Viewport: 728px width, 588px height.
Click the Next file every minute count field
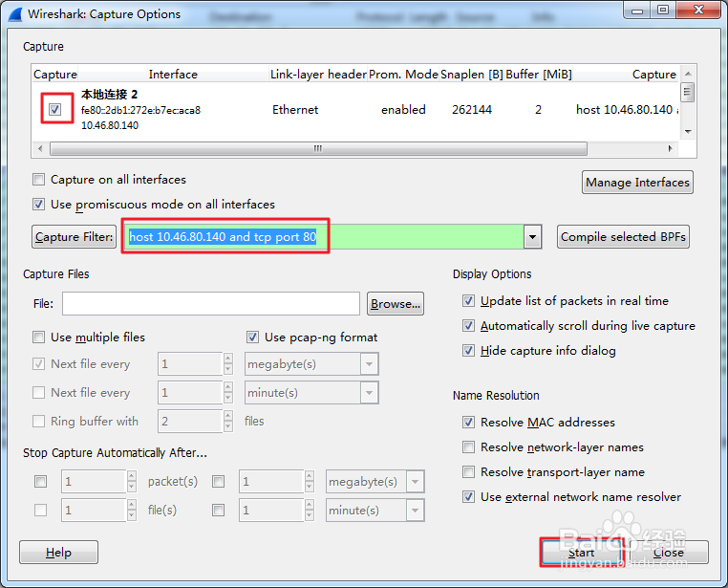coord(190,393)
